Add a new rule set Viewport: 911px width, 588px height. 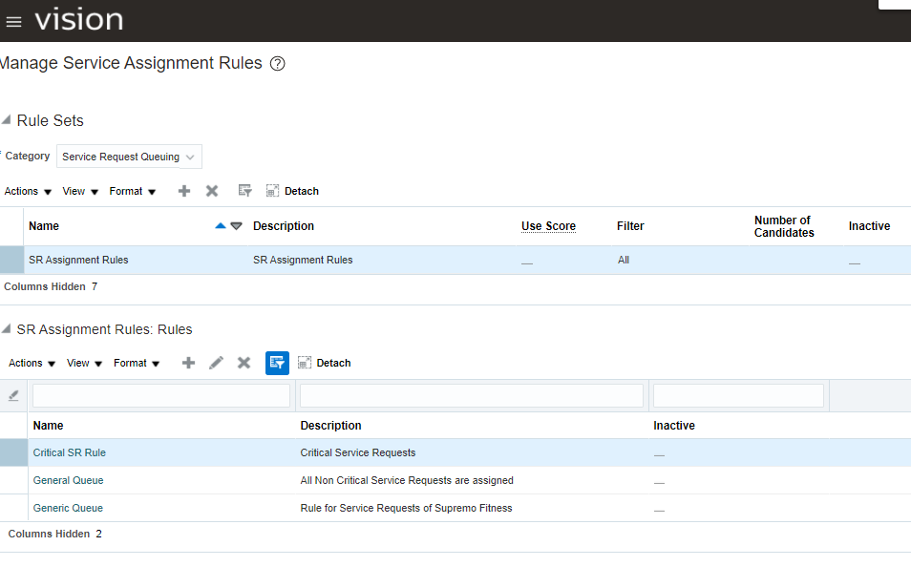pyautogui.click(x=184, y=191)
